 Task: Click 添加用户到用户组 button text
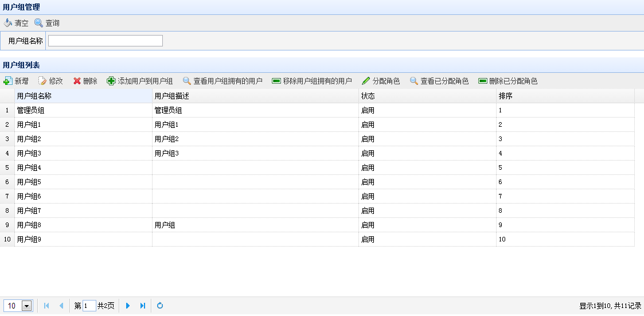(x=146, y=81)
